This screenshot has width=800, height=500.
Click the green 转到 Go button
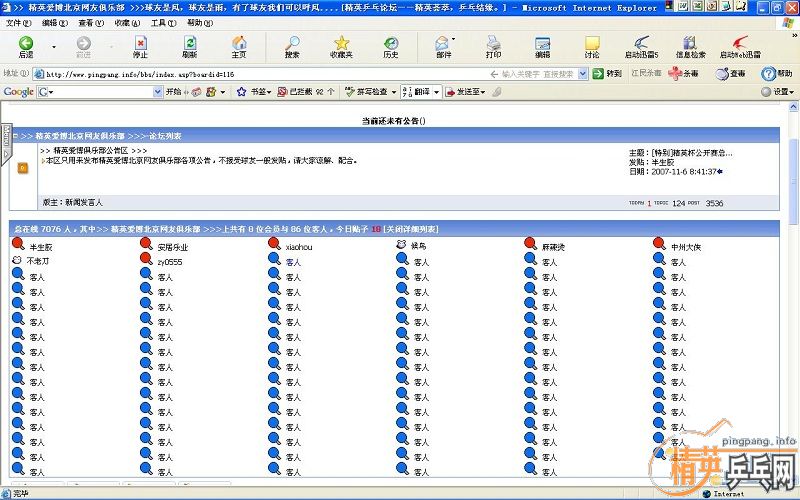[607, 73]
